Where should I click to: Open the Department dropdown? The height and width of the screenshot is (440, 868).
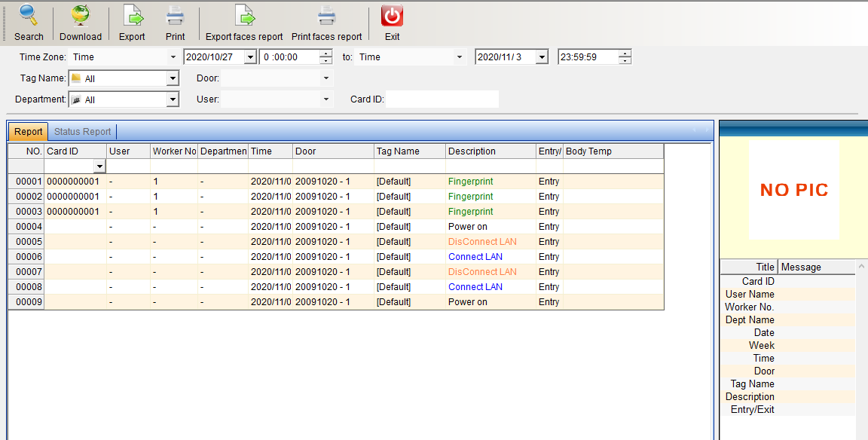click(x=173, y=99)
